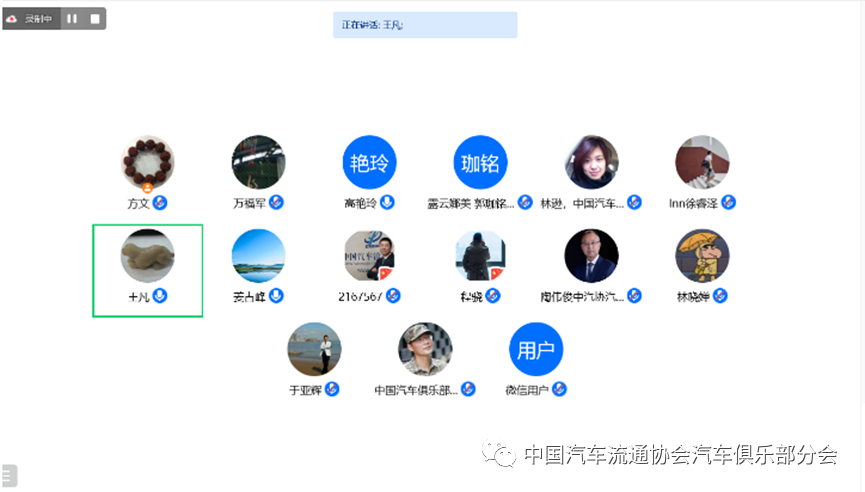Click the name label starting with 林逊

click(x=582, y=204)
